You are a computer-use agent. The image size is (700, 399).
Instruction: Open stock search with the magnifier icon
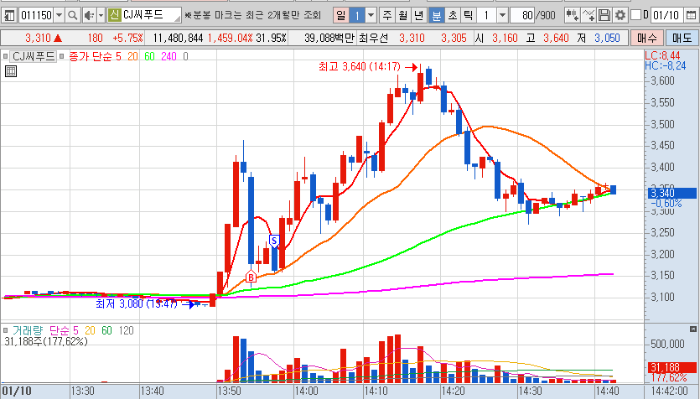point(72,16)
